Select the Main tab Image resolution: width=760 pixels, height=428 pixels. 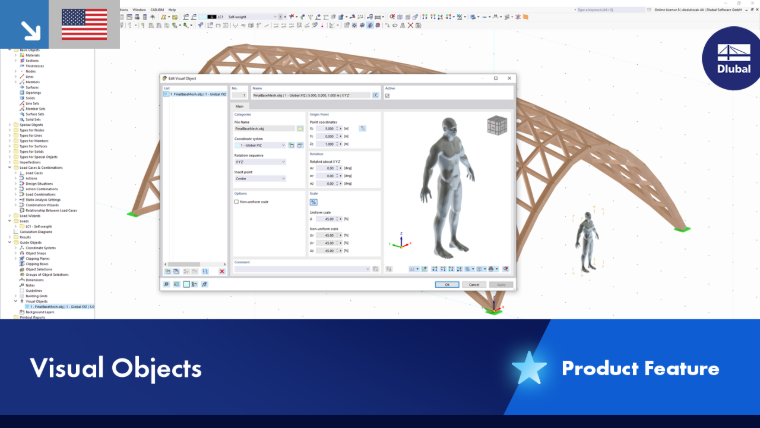point(240,106)
